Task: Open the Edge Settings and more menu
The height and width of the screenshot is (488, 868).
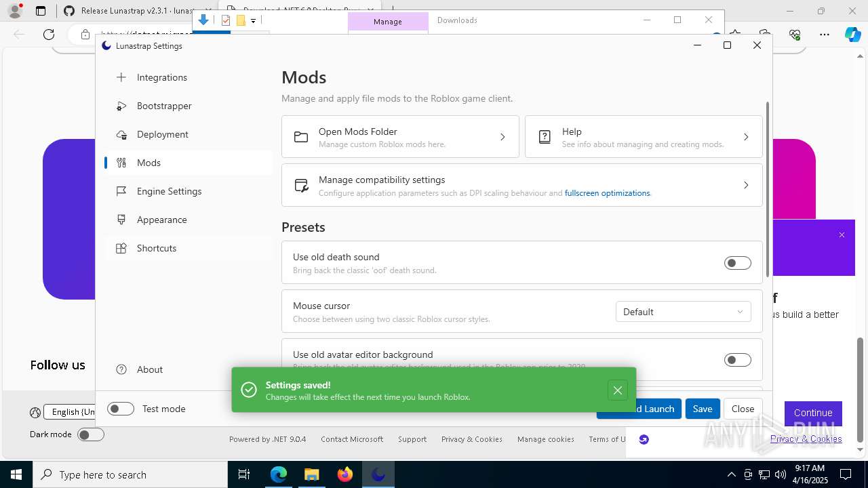Action: 824,34
